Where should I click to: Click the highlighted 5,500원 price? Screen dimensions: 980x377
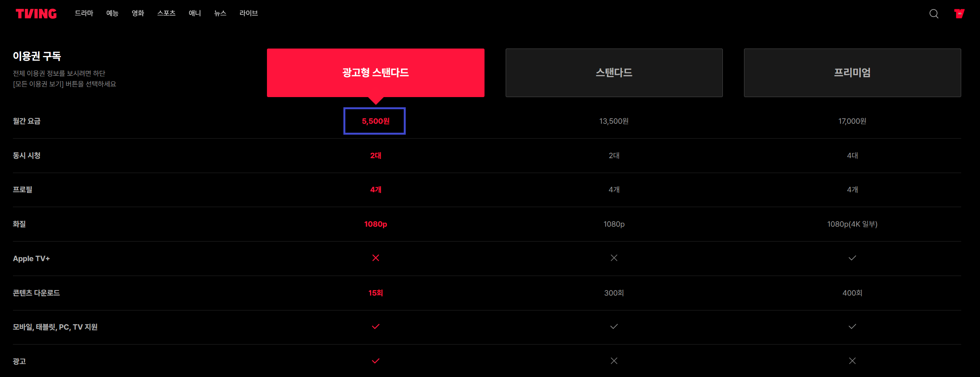[376, 121]
